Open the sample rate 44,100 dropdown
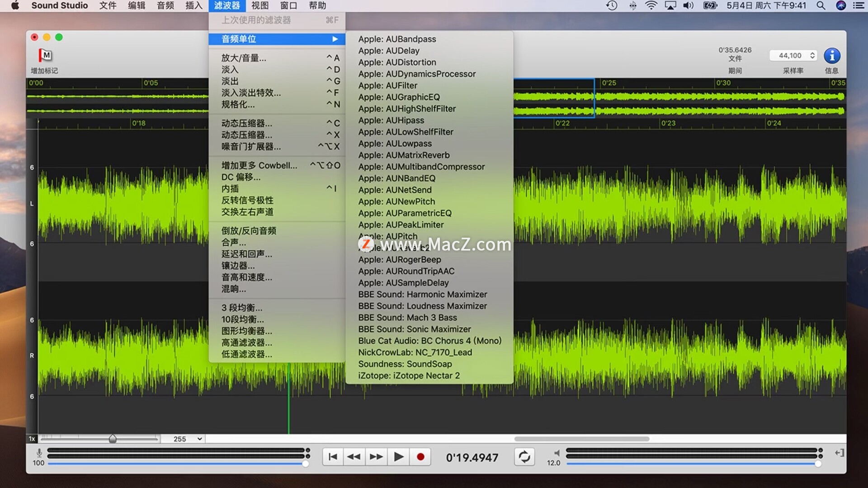 click(x=793, y=56)
